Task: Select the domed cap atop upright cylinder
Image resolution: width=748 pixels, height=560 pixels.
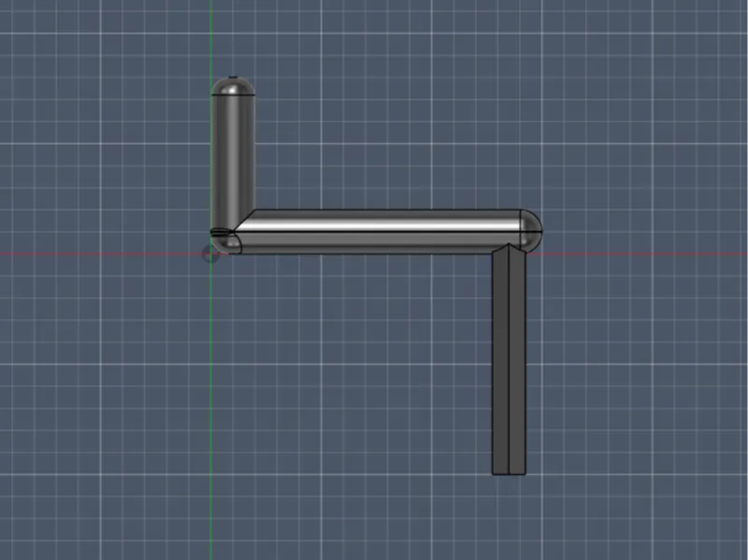Action: [x=233, y=86]
